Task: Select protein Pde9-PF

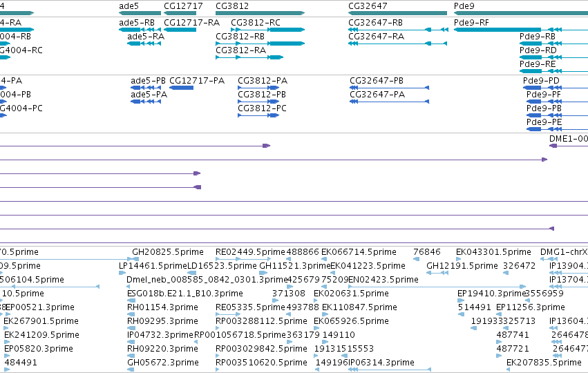Action: click(544, 95)
